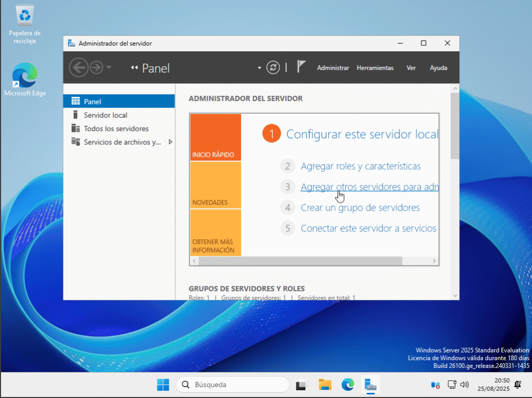Image resolution: width=532 pixels, height=398 pixels.
Task: Select Panel in the left sidebar
Action: tap(119, 101)
